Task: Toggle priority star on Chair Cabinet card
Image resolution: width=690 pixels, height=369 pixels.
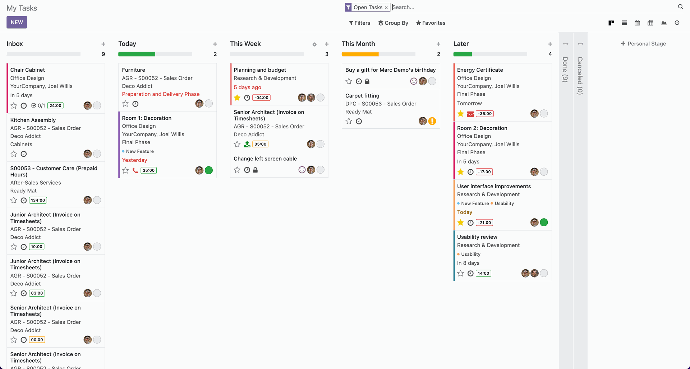Action: click(14, 106)
